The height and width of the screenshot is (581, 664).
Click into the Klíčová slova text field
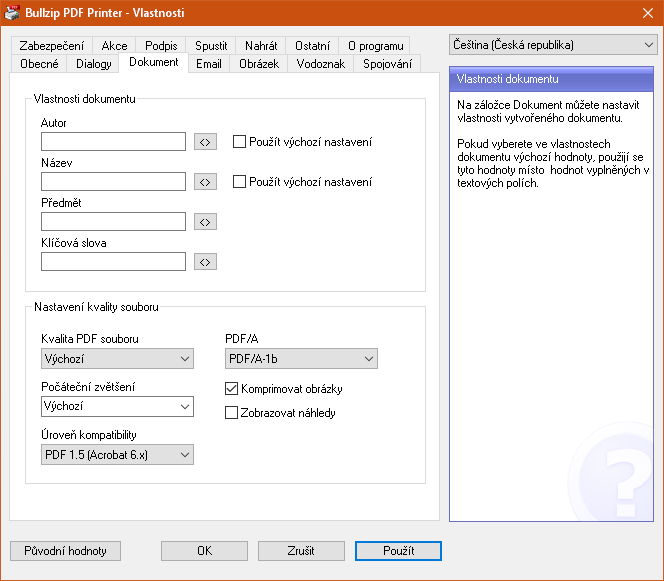(113, 262)
